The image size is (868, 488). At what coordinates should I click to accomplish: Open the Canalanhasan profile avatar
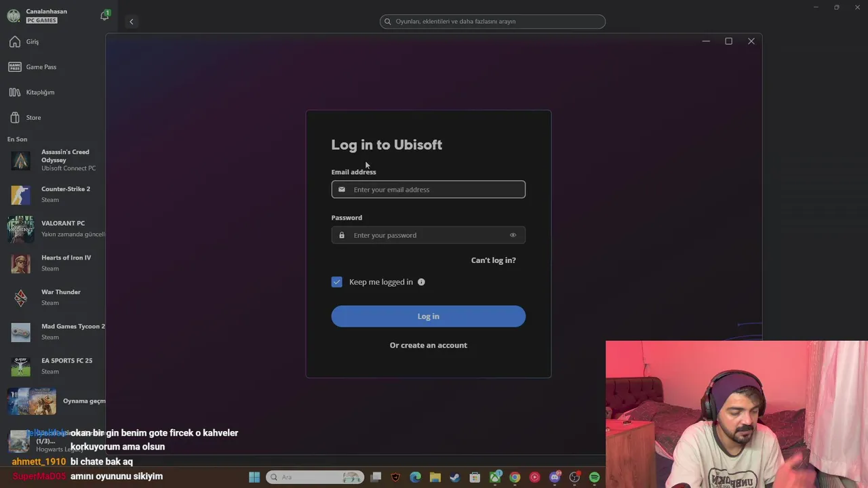(x=14, y=16)
